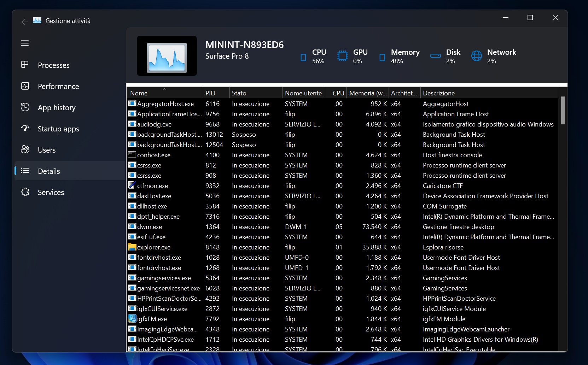Screen dimensions: 588x365
Task: Click the explorer.exe folder icon
Action: pos(132,247)
